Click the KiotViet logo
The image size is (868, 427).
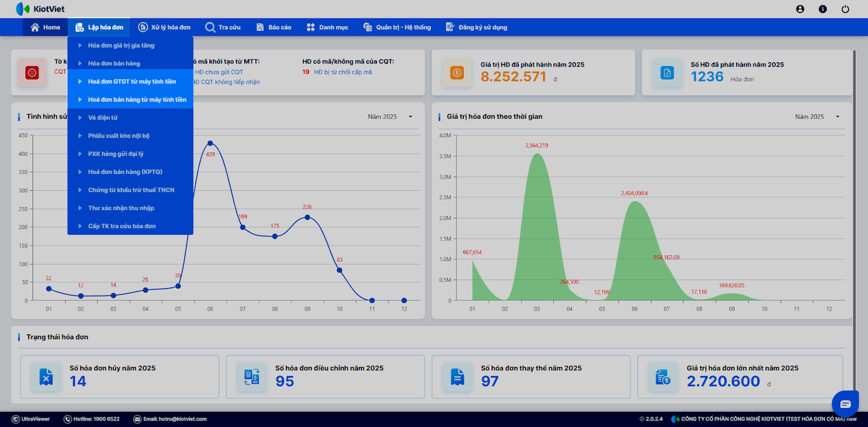pyautogui.click(x=41, y=9)
